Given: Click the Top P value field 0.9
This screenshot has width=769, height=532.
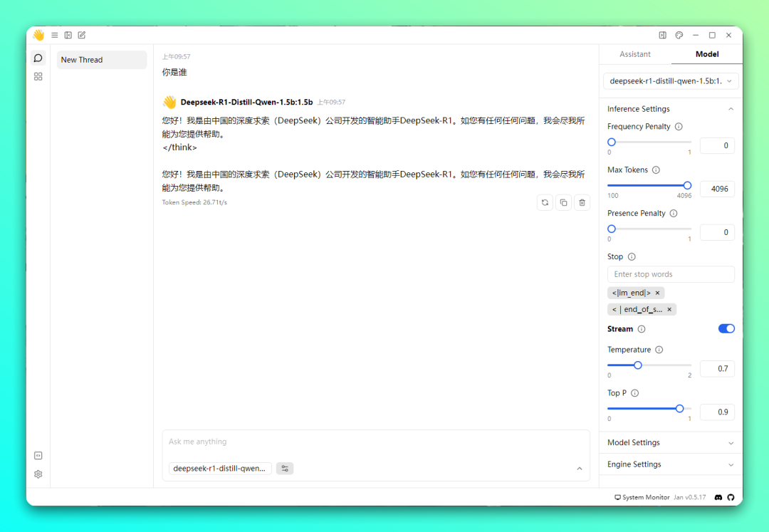Looking at the screenshot, I should 717,412.
